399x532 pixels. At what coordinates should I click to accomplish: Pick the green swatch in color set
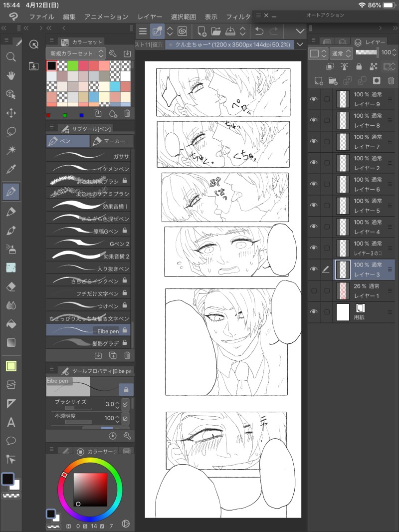(x=72, y=65)
